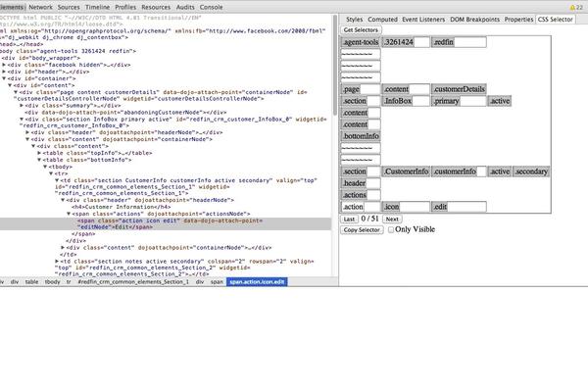This screenshot has width=588, height=392.
Task: Toggle the .page class selector
Action: (351, 89)
